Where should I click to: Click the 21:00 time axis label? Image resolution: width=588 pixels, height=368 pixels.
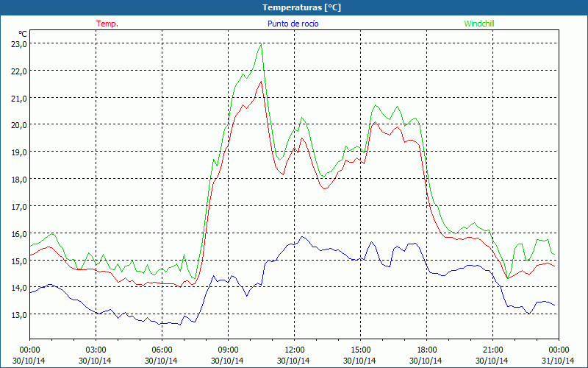pyautogui.click(x=492, y=350)
